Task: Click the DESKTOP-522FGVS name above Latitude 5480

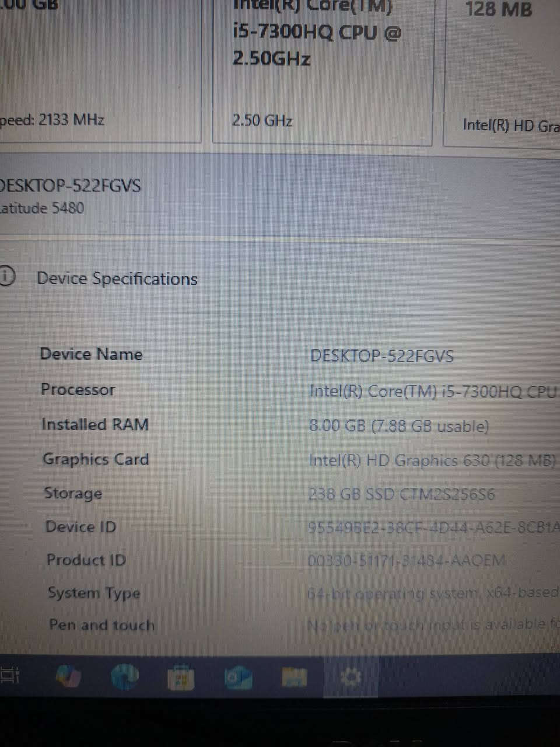Action: coord(71,186)
